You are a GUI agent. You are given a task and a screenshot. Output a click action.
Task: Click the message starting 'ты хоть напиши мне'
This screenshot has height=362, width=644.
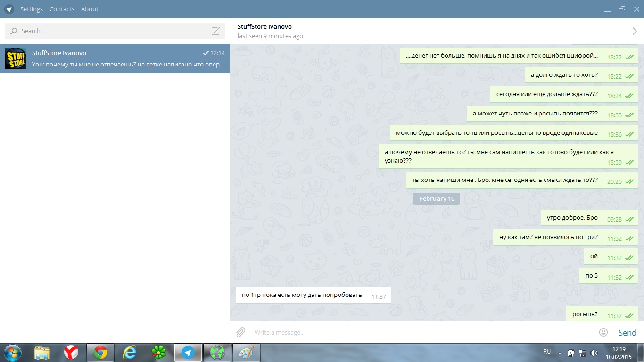[x=522, y=181]
